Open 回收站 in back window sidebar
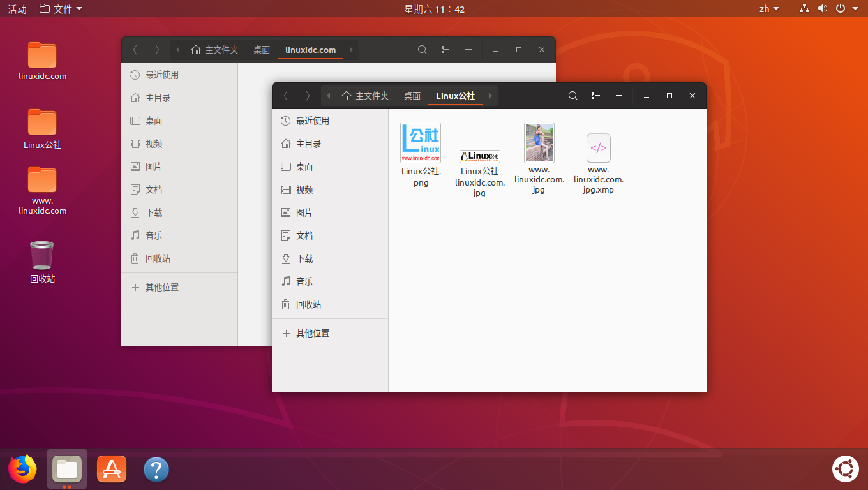 point(179,258)
